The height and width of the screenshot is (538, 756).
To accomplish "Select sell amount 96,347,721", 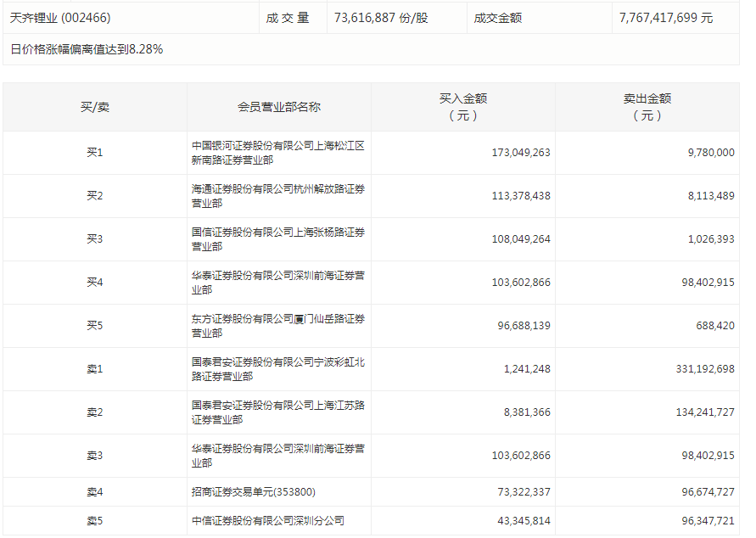I will coord(708,521).
